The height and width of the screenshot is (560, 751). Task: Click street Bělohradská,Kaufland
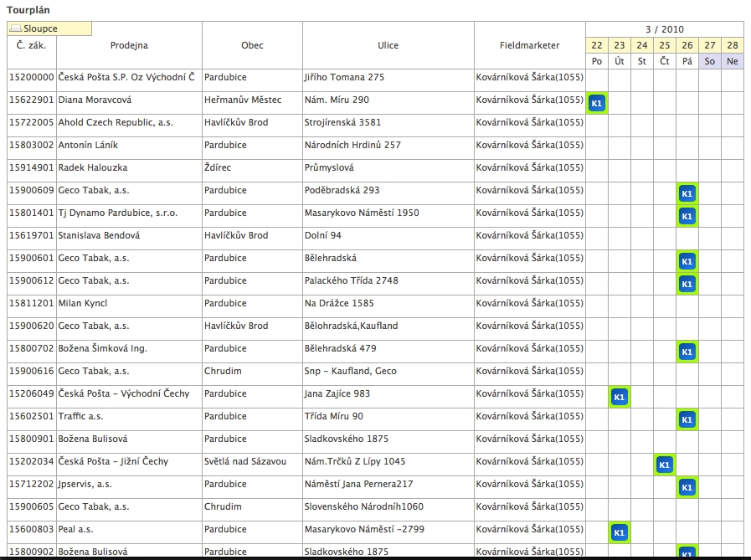[x=351, y=326]
